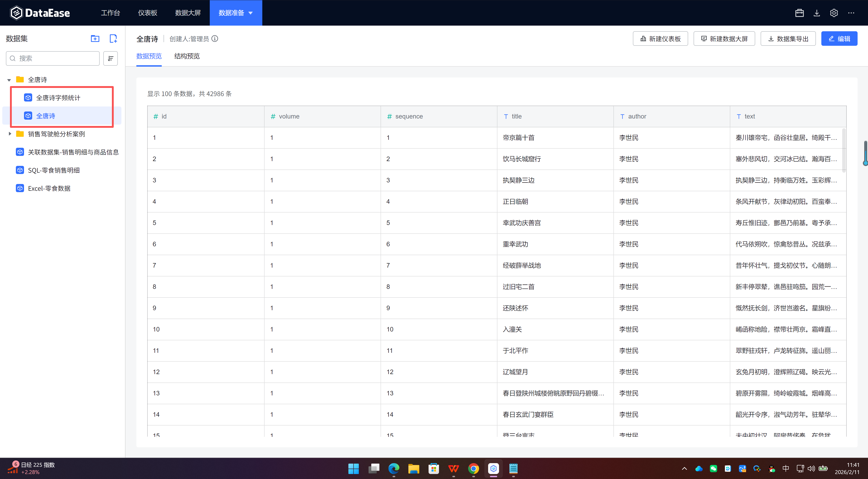Click the 新建仪表板 button
The height and width of the screenshot is (479, 868).
pyautogui.click(x=660, y=39)
